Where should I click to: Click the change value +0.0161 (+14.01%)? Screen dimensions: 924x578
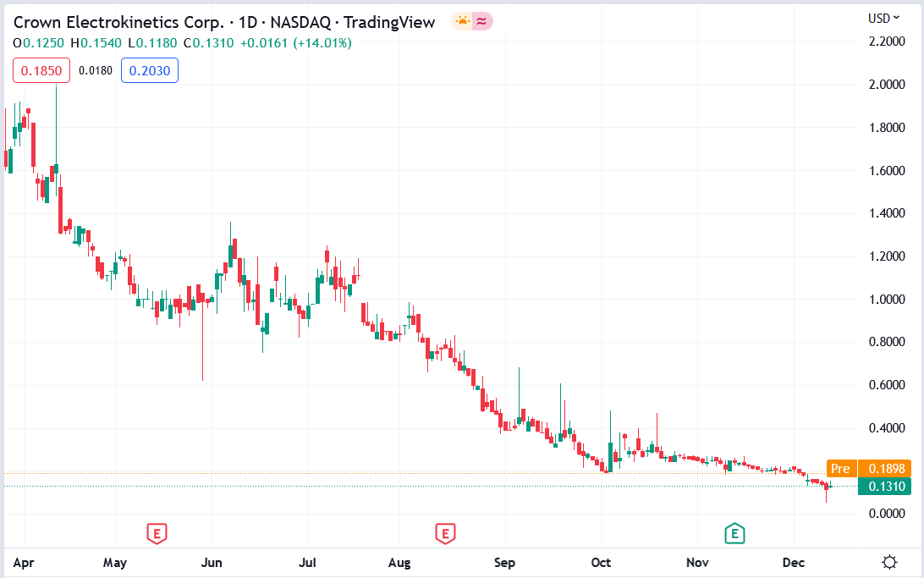(296, 43)
